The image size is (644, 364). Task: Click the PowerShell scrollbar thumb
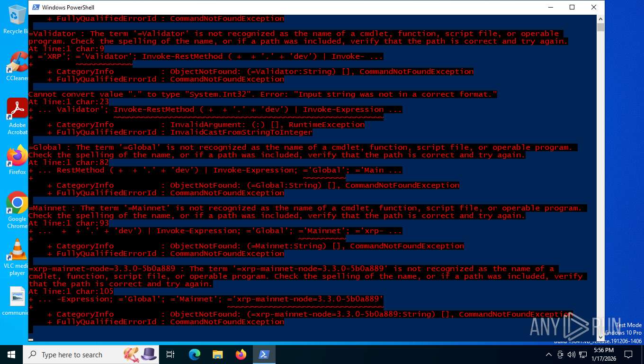tap(600, 27)
